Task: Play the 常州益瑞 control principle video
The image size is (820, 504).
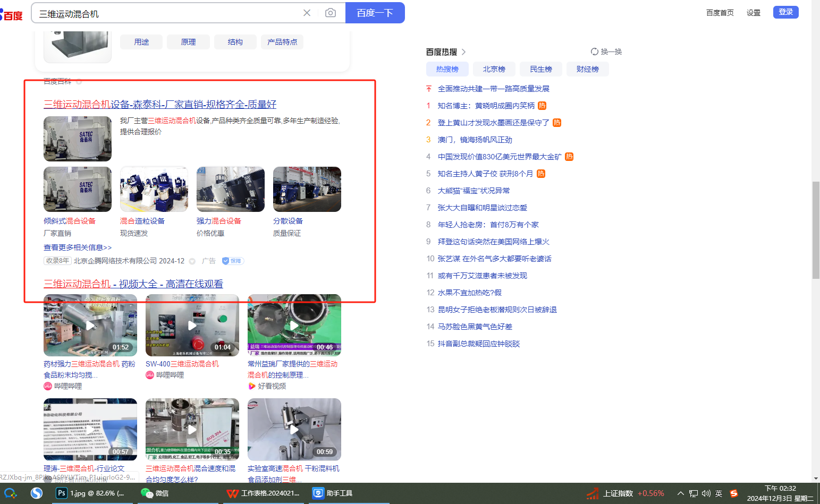Action: (294, 325)
